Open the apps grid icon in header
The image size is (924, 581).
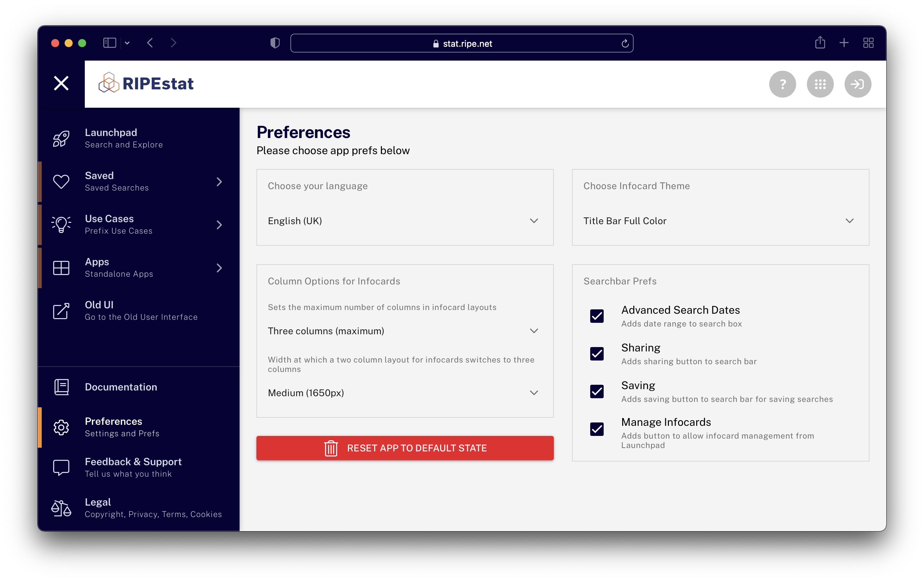820,84
